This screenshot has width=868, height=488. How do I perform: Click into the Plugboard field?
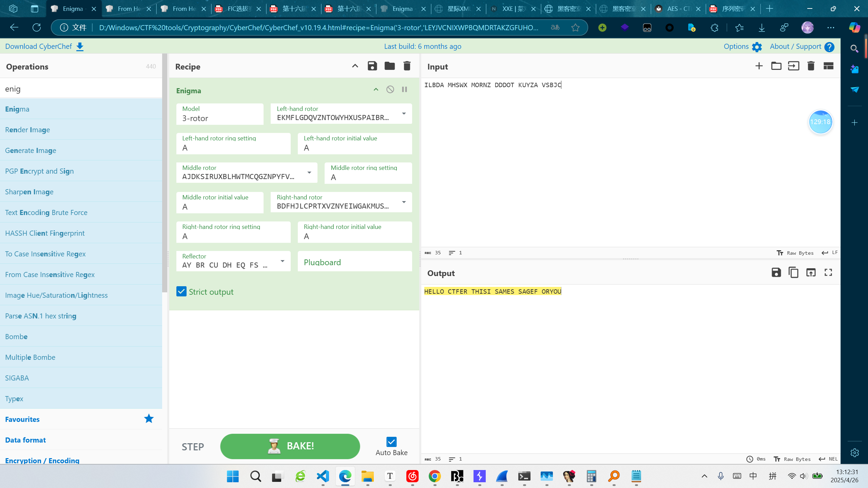pos(354,262)
